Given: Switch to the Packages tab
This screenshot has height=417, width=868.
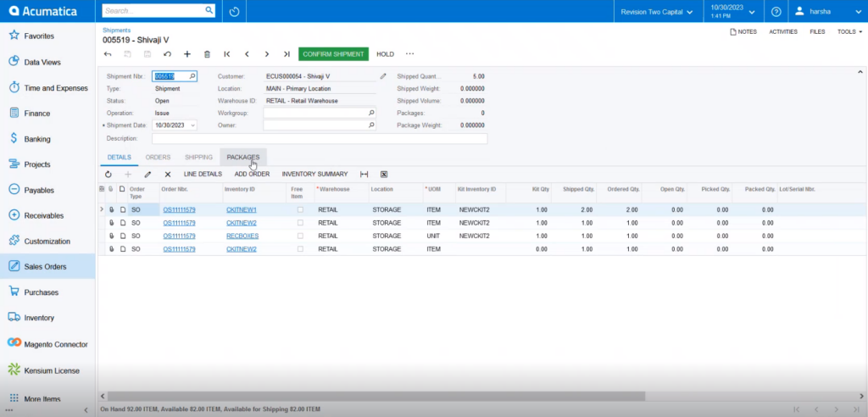Looking at the screenshot, I should tap(243, 158).
